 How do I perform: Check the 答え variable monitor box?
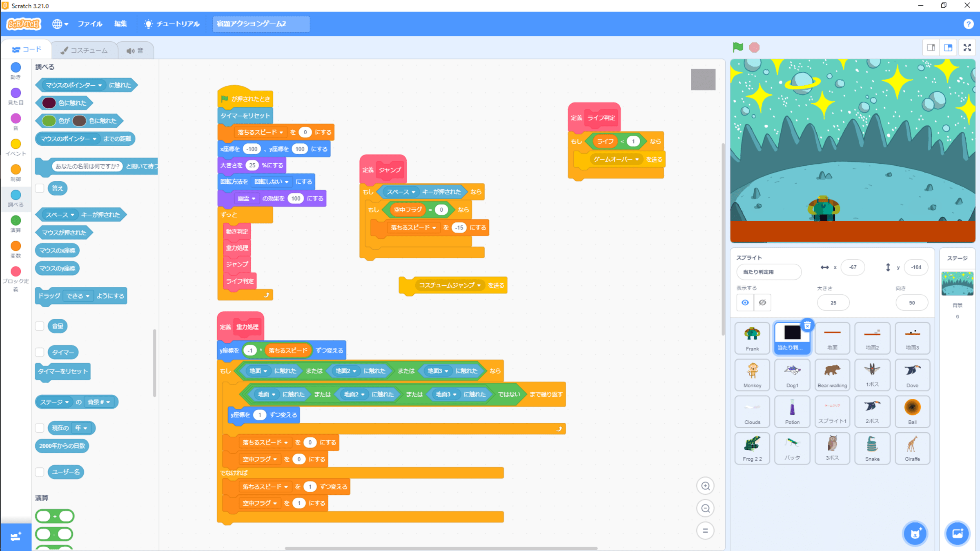[40, 188]
